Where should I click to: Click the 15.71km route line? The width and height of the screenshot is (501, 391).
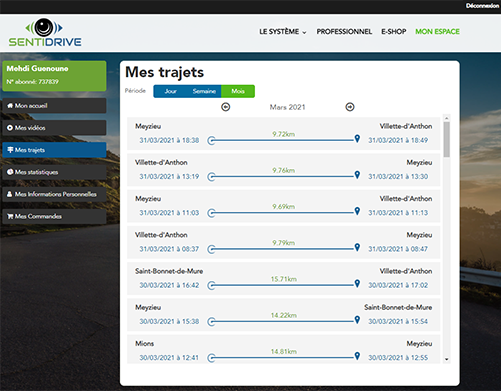coord(284,285)
